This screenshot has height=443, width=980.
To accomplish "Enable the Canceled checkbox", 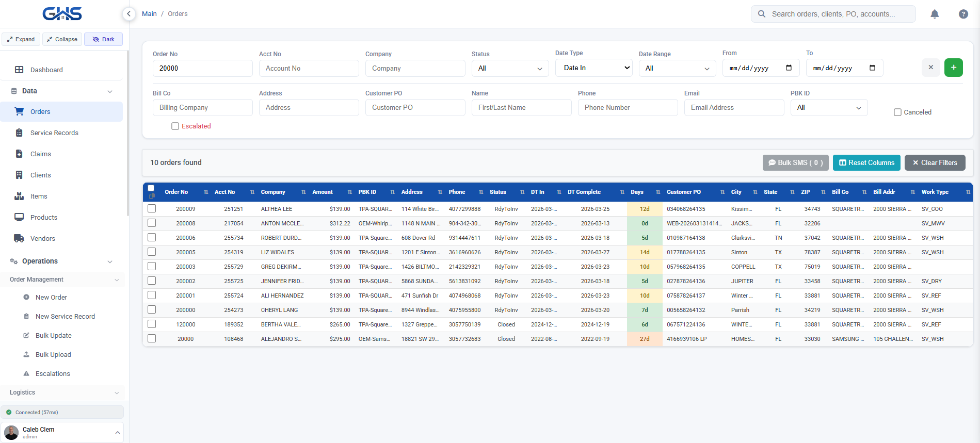I will click(897, 112).
